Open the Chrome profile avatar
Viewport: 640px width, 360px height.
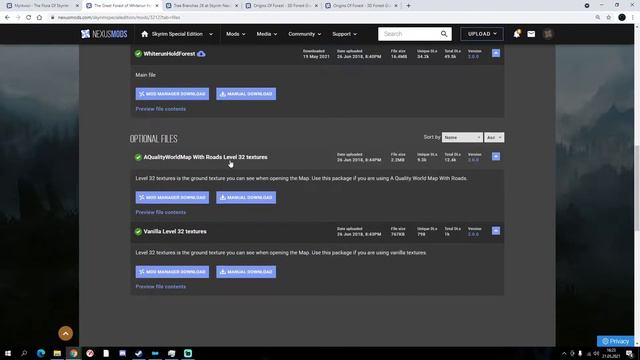click(622, 18)
